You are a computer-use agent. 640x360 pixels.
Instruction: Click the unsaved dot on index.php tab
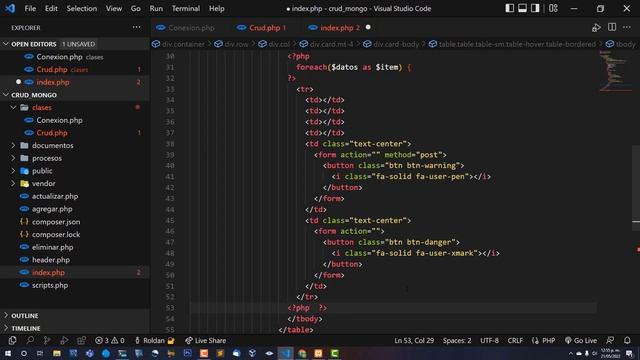coord(368,27)
